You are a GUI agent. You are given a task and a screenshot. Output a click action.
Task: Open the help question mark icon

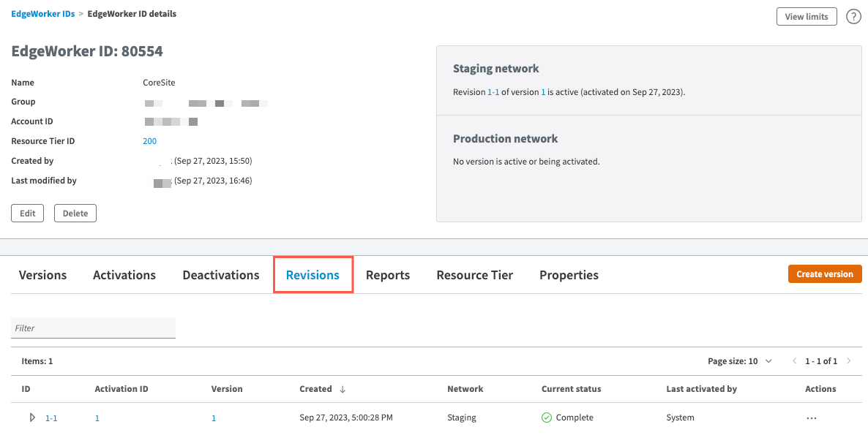[x=853, y=17]
